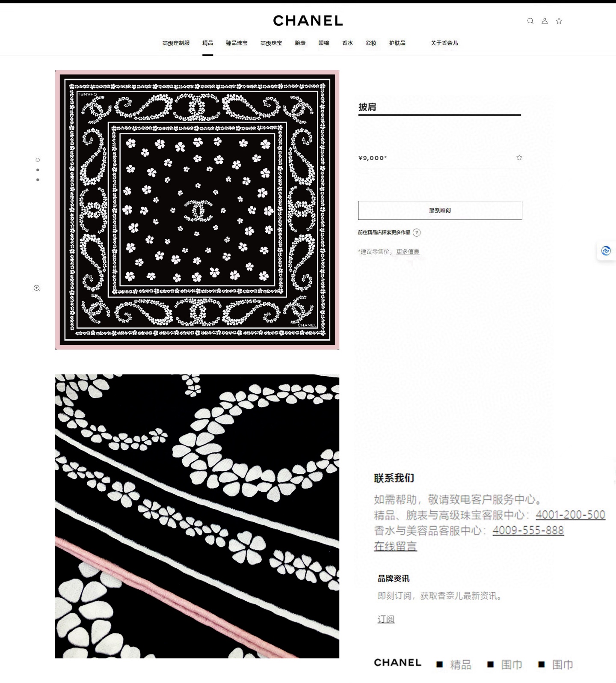
Task: Open the black scarf product image
Action: (197, 210)
